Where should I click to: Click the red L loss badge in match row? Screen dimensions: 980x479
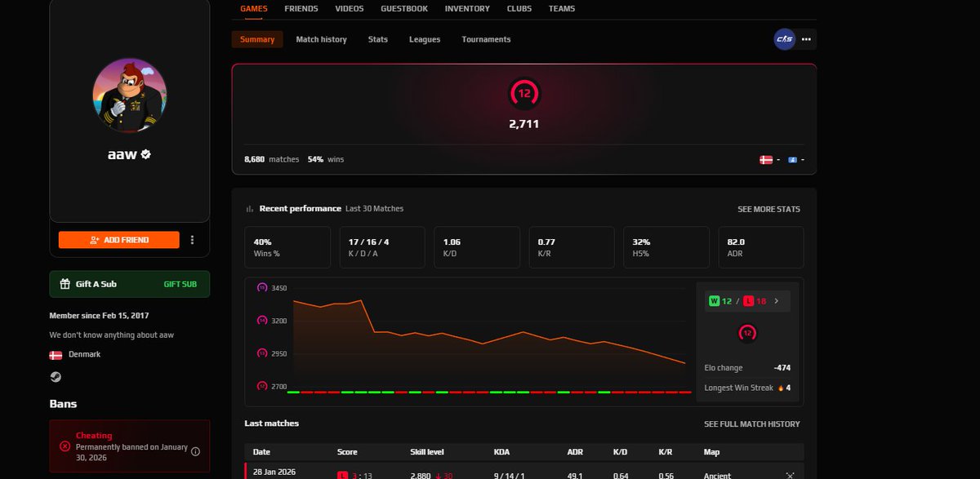[342, 476]
